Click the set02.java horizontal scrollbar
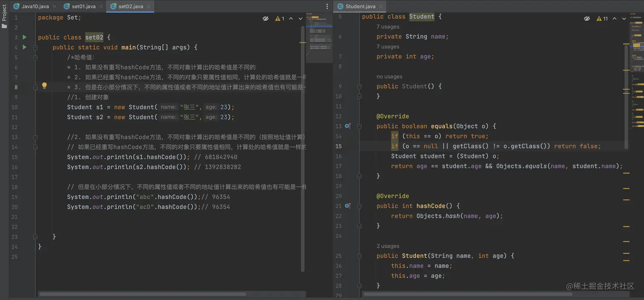 (143, 294)
